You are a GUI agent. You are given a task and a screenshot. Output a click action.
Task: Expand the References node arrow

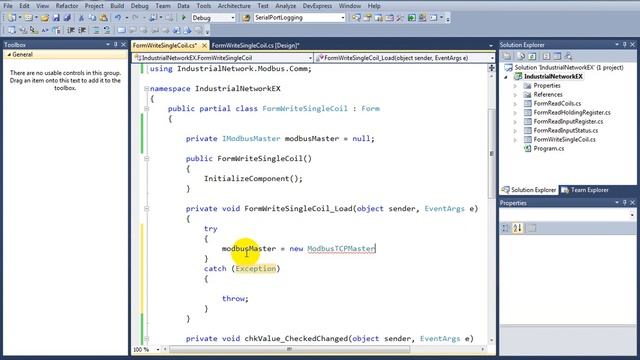coord(515,95)
